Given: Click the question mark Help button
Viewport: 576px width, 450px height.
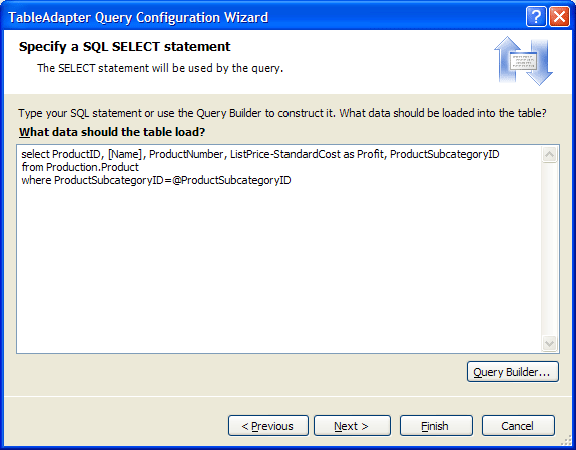Looking at the screenshot, I should click(x=536, y=17).
